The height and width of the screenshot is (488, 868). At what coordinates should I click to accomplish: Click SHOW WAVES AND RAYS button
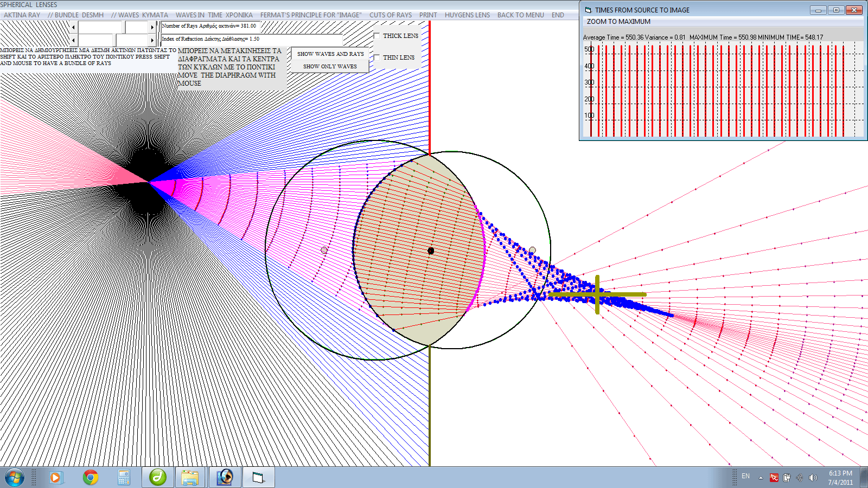tap(330, 54)
